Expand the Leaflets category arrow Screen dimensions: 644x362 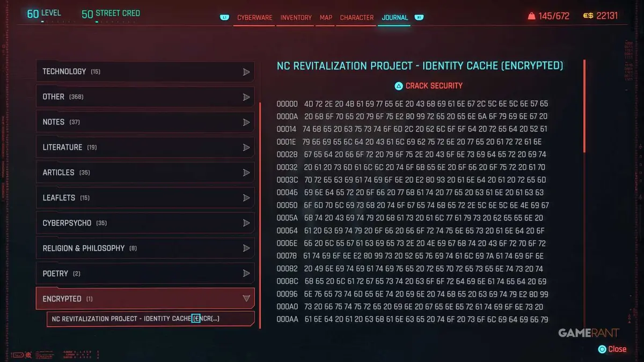(246, 198)
